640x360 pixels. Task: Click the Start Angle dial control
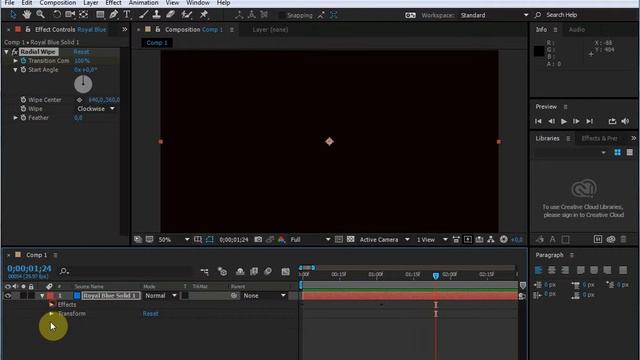pos(83,84)
